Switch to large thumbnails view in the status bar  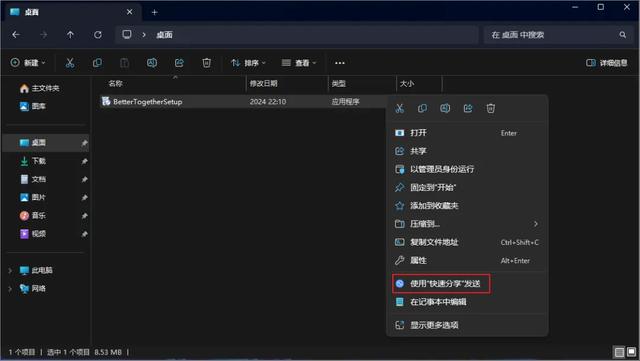(631, 352)
